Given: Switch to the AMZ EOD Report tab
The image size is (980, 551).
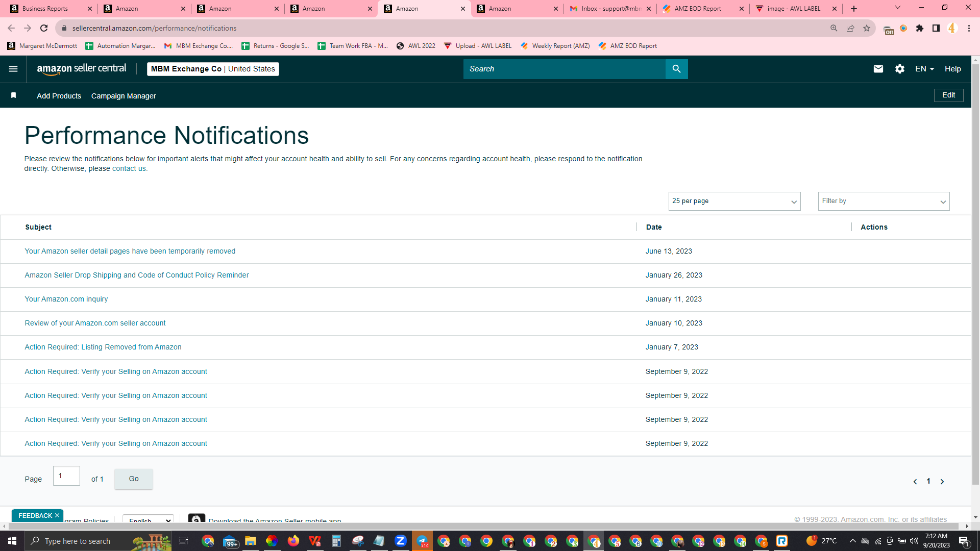Looking at the screenshot, I should (703, 9).
